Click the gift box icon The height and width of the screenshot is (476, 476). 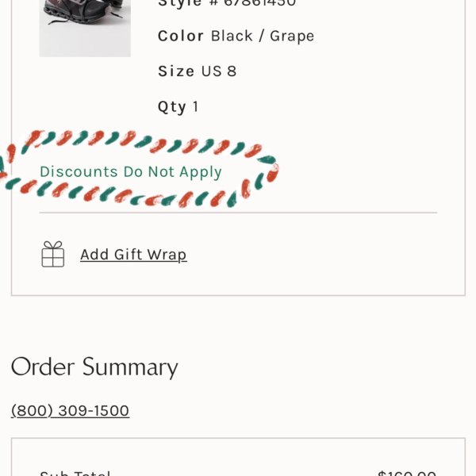click(x=53, y=254)
